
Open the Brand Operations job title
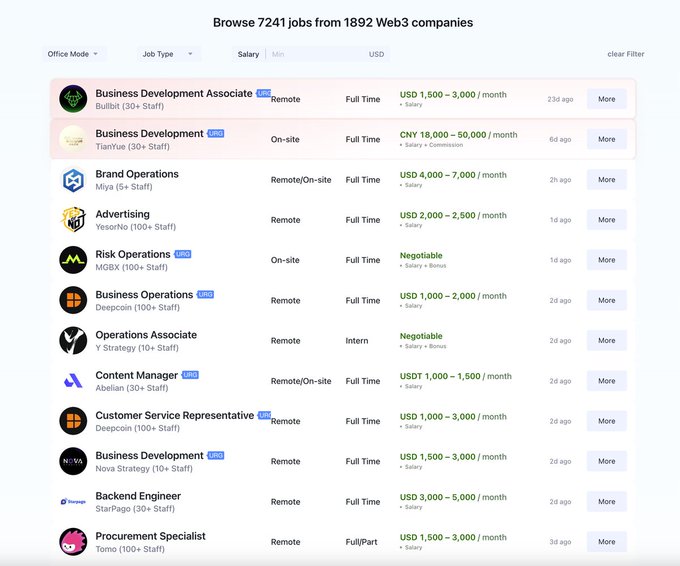(x=137, y=174)
